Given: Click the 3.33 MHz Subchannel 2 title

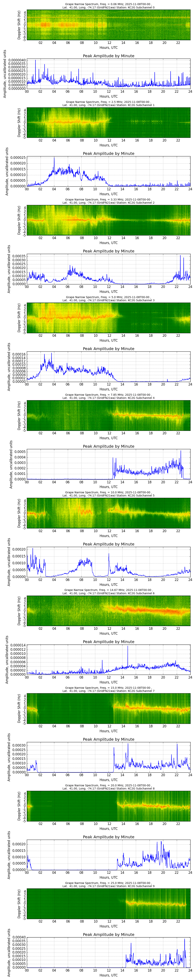Looking at the screenshot, I should pyautogui.click(x=108, y=201).
